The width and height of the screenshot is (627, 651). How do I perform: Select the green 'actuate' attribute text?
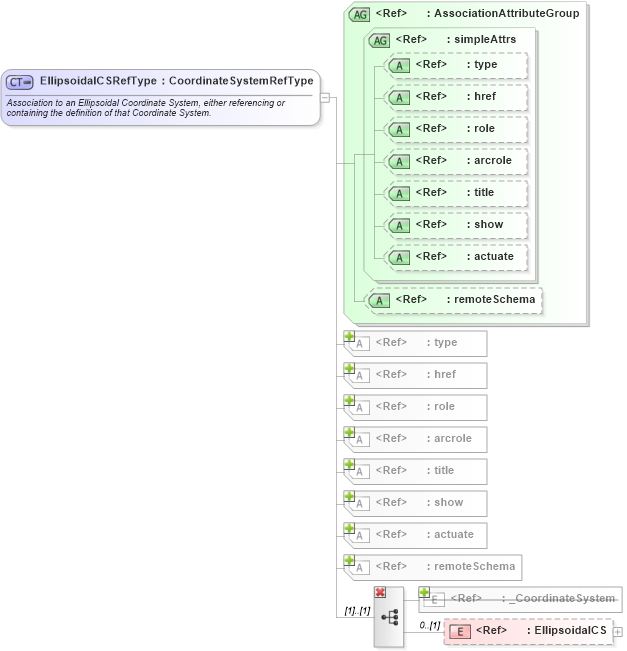click(494, 256)
